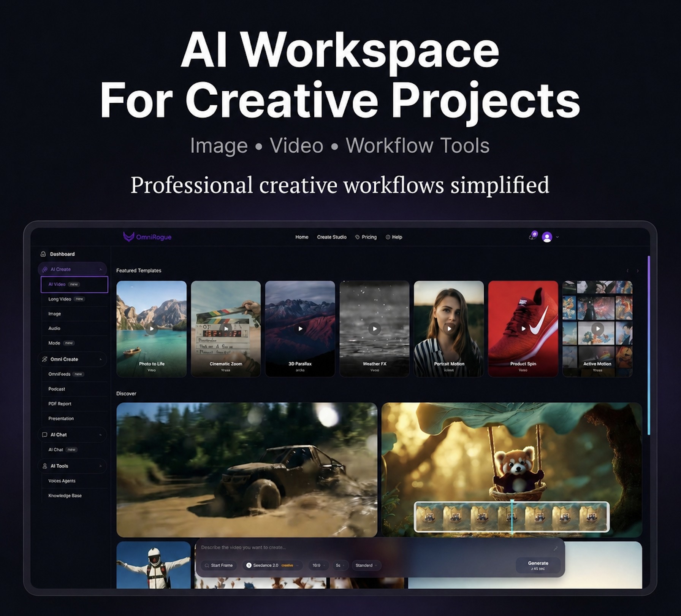The width and height of the screenshot is (681, 616).
Task: Click the Pricing tag icon
Action: point(357,237)
